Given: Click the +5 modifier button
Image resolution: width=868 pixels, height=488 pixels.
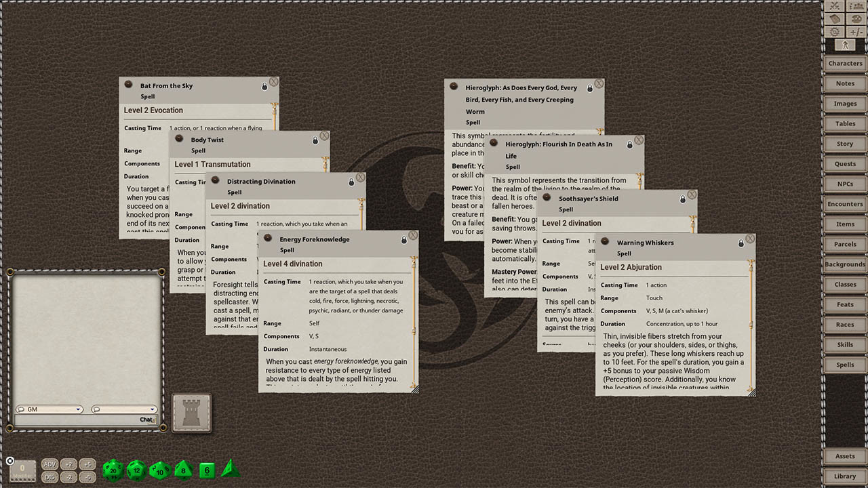Looking at the screenshot, I should click(x=87, y=464).
